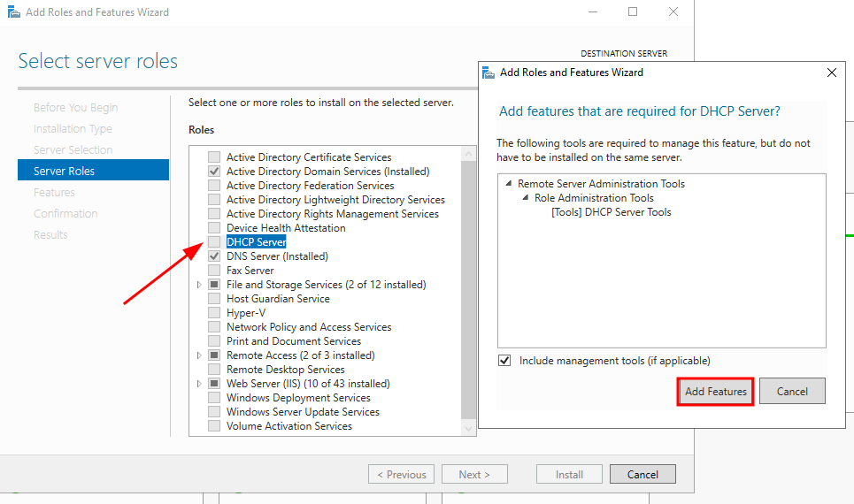Click Add Features button
854x504 pixels.
click(x=715, y=391)
